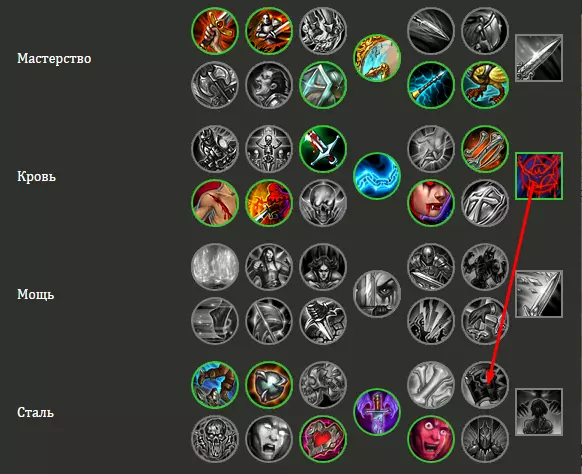Click the blue lightning chain talent
The image size is (582, 474).
[x=377, y=176]
